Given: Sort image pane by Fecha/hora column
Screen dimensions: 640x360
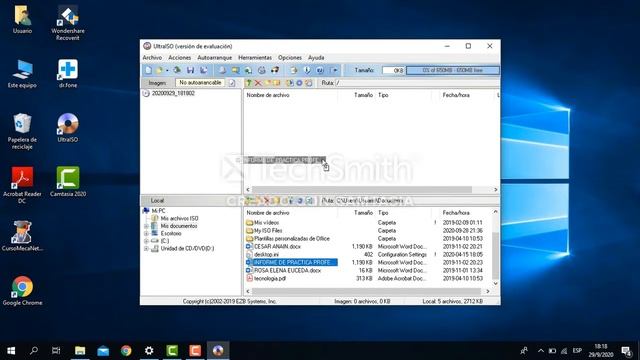Looking at the screenshot, I should coord(463,95).
